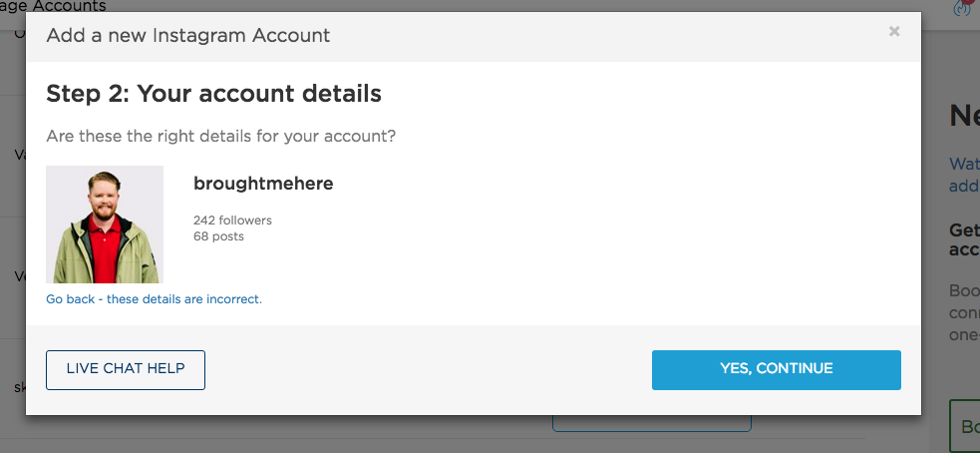Viewport: 980px width, 453px height.
Task: Click the broughtmehere profile photo
Action: [x=105, y=225]
